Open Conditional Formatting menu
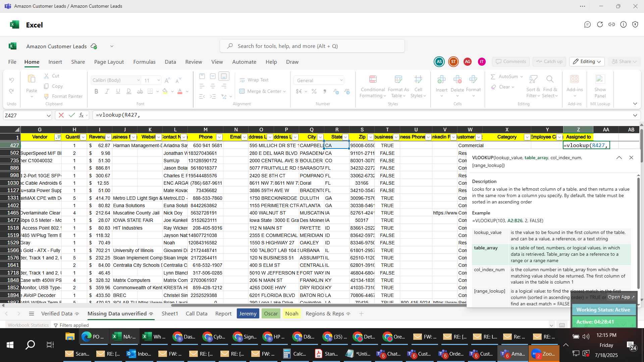Image resolution: width=644 pixels, height=362 pixels. pos(373,87)
